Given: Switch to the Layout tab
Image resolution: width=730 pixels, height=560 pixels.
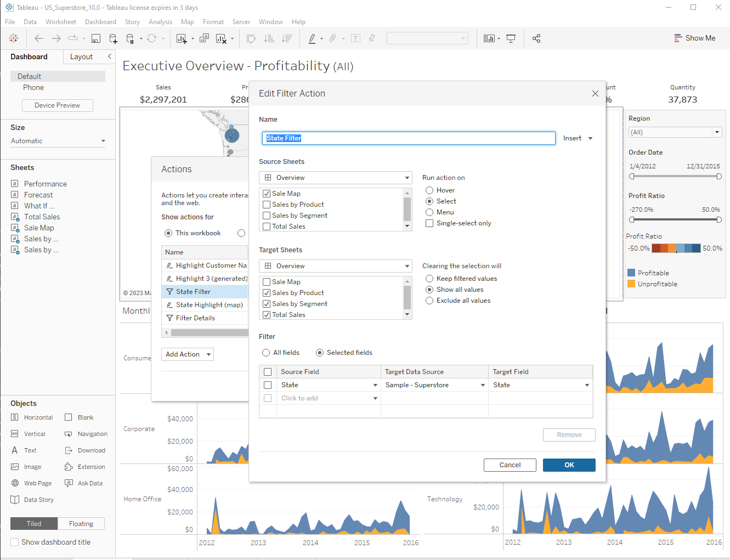Looking at the screenshot, I should point(81,56).
